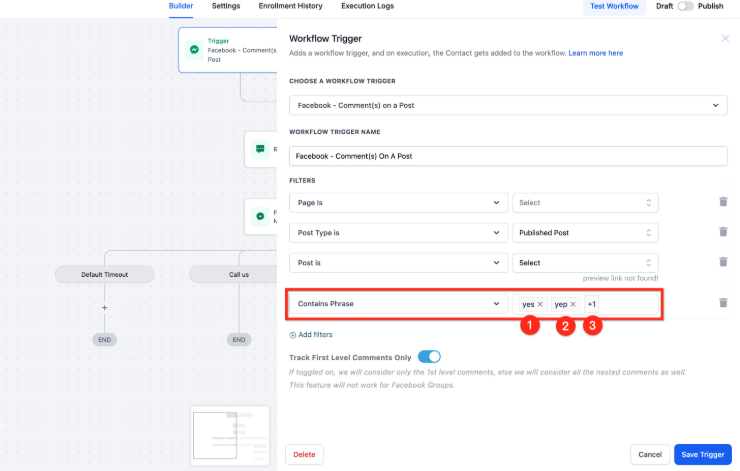Image resolution: width=740 pixels, height=471 pixels.
Task: Toggle Draft to Publish switch
Action: [x=686, y=6]
